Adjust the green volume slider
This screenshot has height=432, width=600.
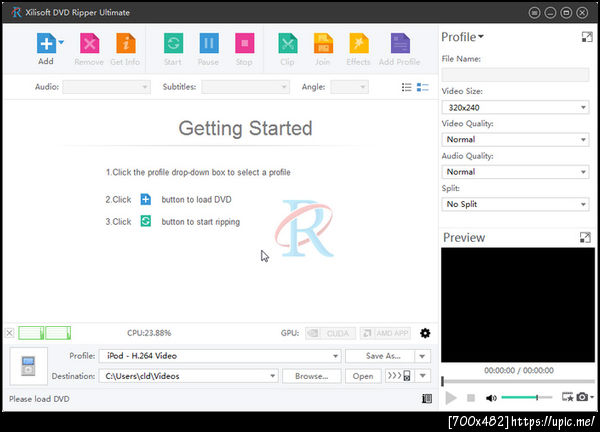(527, 398)
